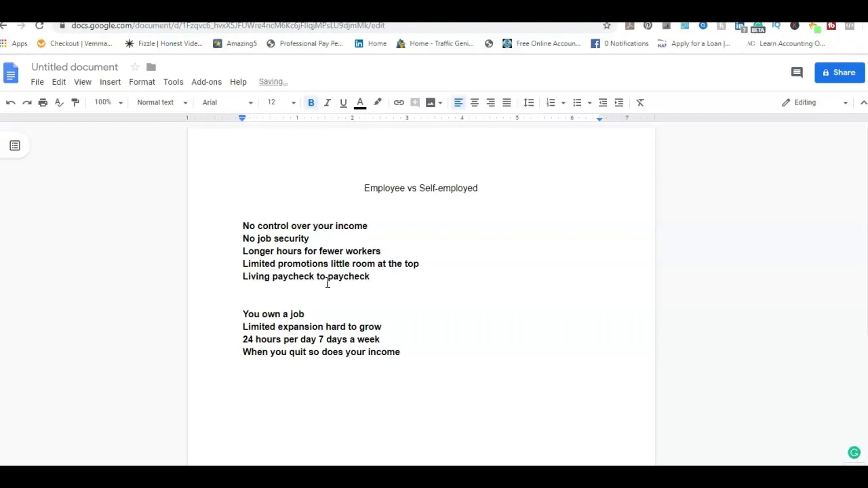Set left text alignment
The height and width of the screenshot is (488, 868).
[x=458, y=102]
